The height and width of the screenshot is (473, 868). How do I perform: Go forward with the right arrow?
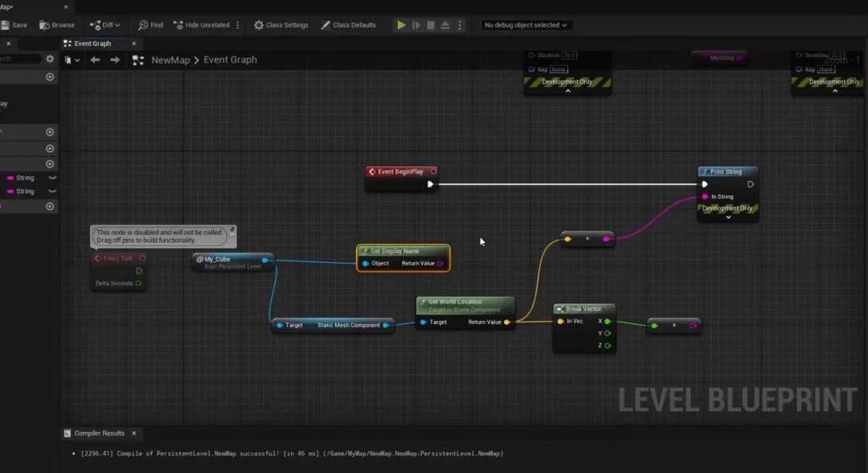115,60
